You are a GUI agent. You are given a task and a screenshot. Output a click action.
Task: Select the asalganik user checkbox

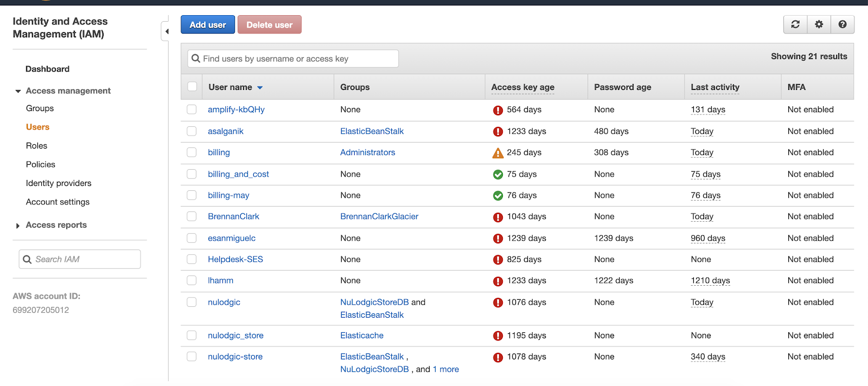192,131
